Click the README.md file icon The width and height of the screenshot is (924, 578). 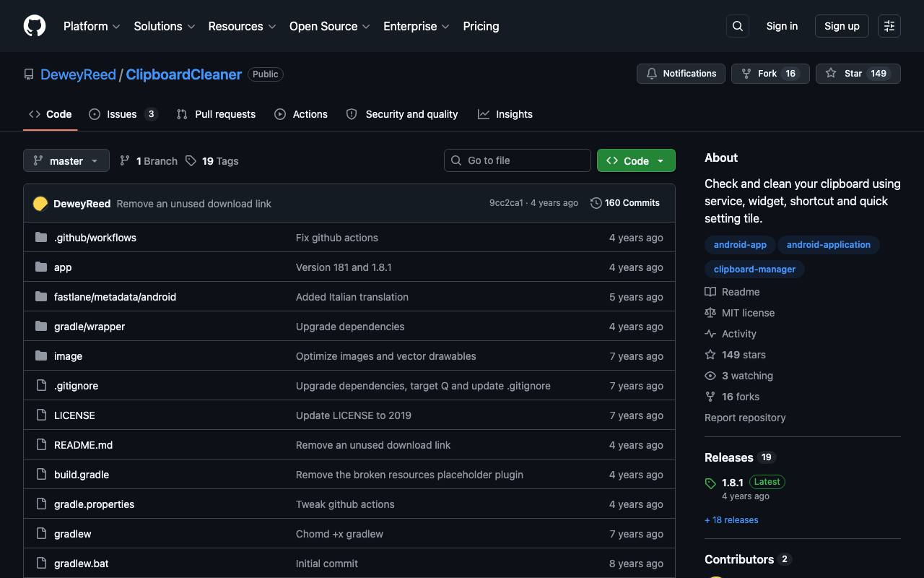(x=41, y=445)
